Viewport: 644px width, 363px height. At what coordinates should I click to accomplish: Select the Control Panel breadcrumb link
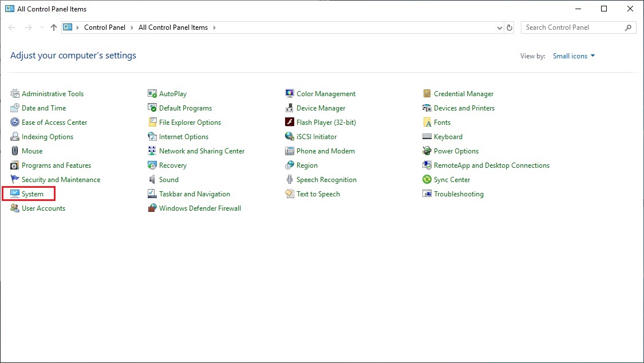point(105,27)
